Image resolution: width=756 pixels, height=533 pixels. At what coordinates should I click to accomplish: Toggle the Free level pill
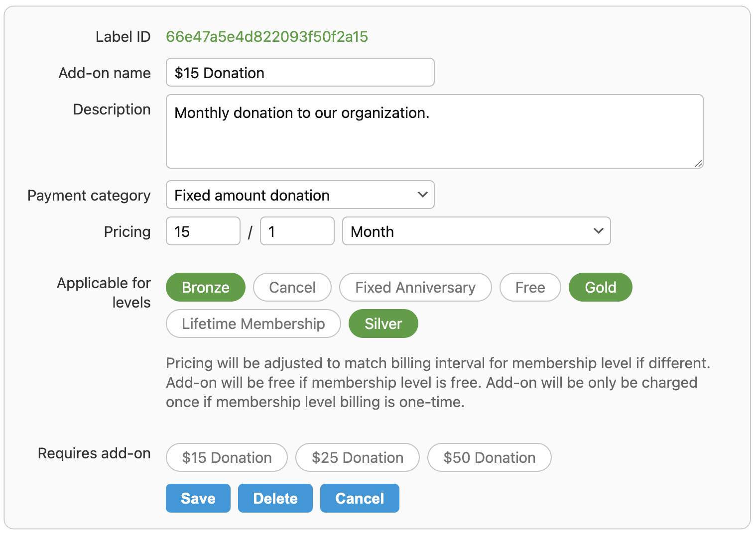tap(530, 287)
